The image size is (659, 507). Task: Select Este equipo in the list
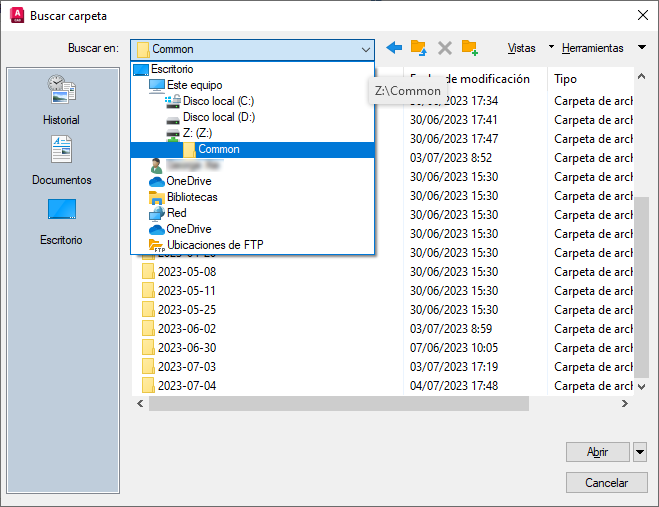(x=194, y=85)
